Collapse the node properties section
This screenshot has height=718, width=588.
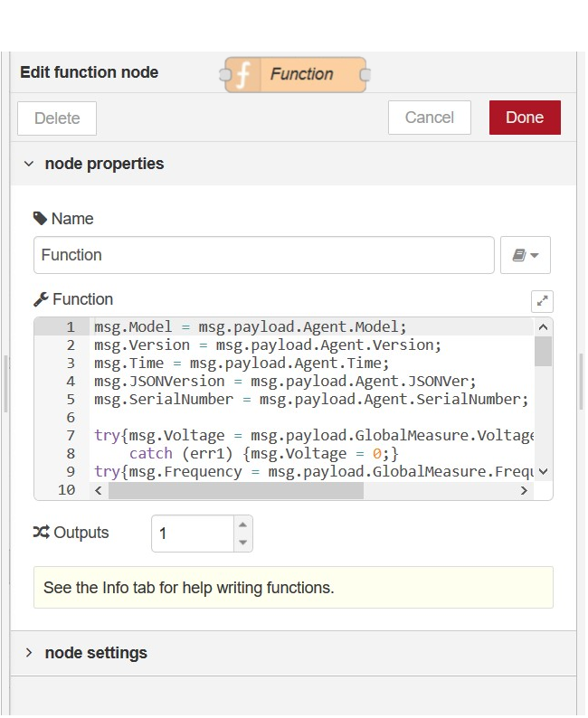click(x=29, y=164)
